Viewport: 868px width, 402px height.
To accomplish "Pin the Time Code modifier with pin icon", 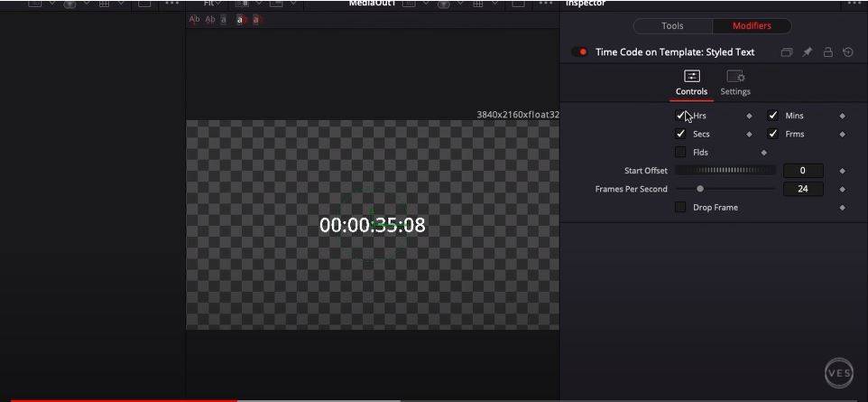I will point(808,52).
